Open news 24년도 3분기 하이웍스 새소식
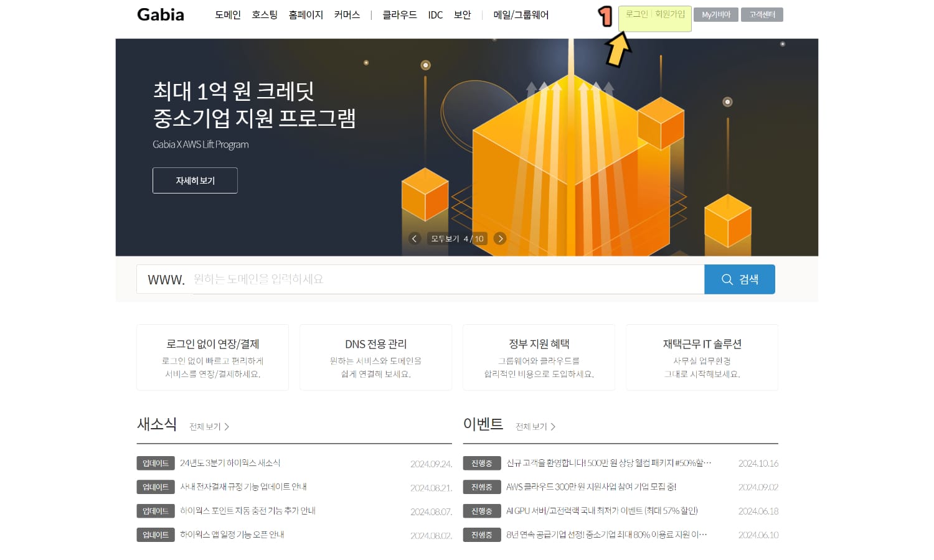This screenshot has height=560, width=934. pyautogui.click(x=230, y=463)
